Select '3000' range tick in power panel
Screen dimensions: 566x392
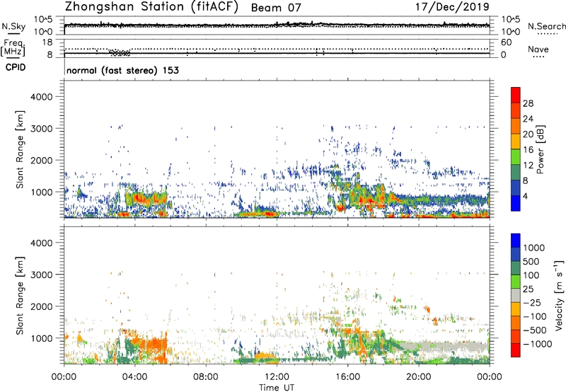pos(41,129)
